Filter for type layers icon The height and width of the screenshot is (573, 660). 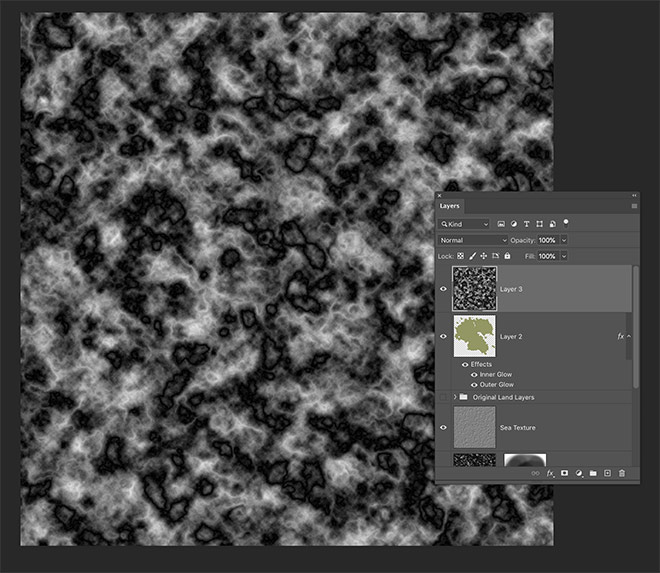coord(527,224)
